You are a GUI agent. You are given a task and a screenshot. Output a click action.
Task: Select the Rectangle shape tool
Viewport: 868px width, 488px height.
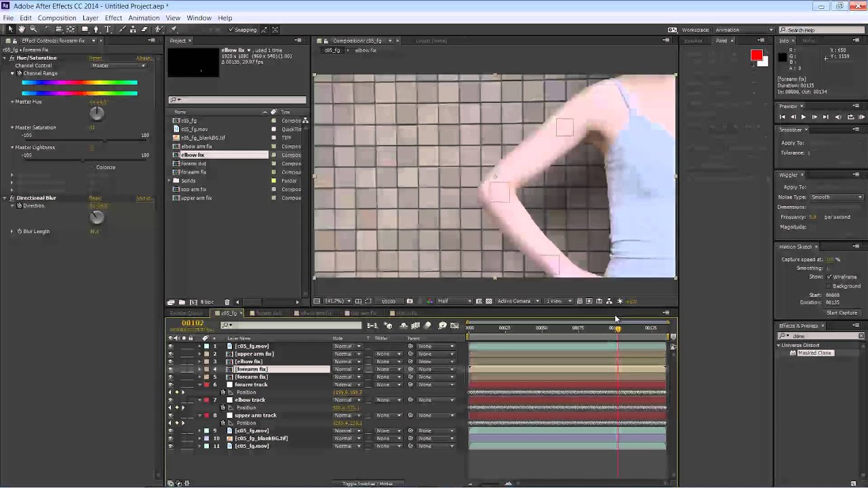click(x=85, y=30)
